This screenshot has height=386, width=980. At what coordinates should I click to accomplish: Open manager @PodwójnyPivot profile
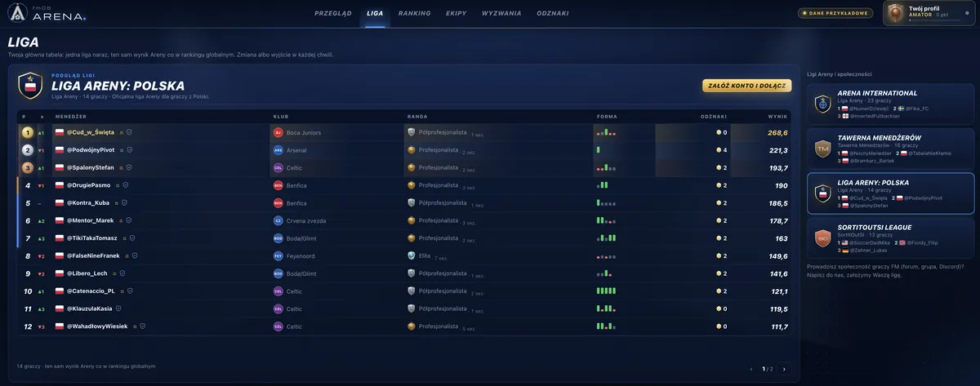pyautogui.click(x=90, y=150)
